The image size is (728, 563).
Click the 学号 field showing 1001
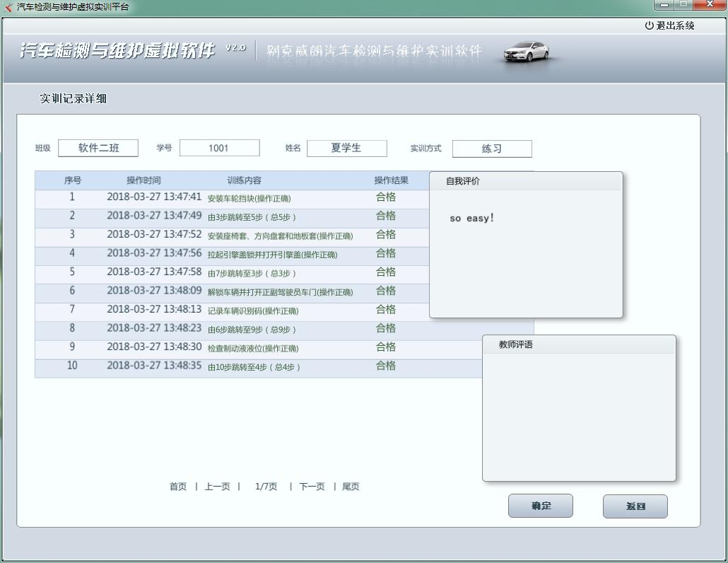[x=219, y=148]
